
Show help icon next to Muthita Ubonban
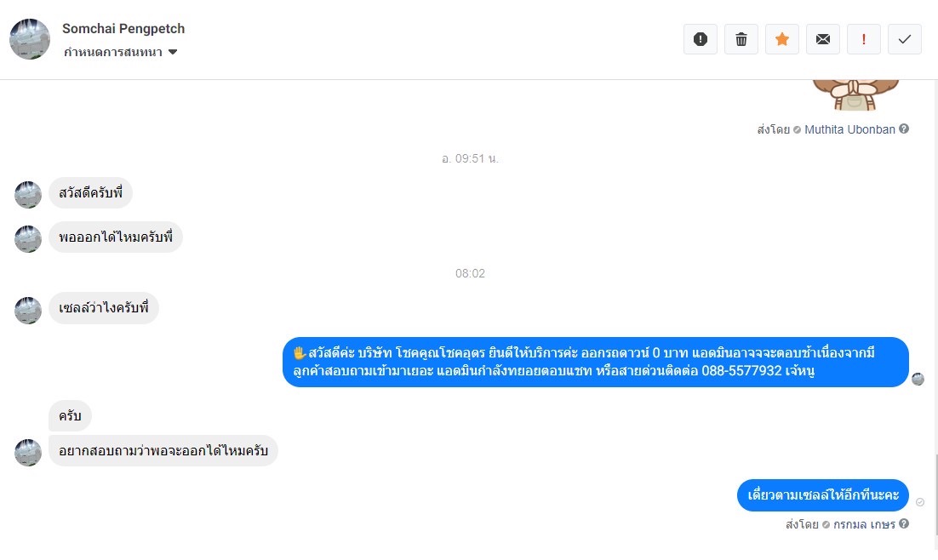click(x=904, y=129)
